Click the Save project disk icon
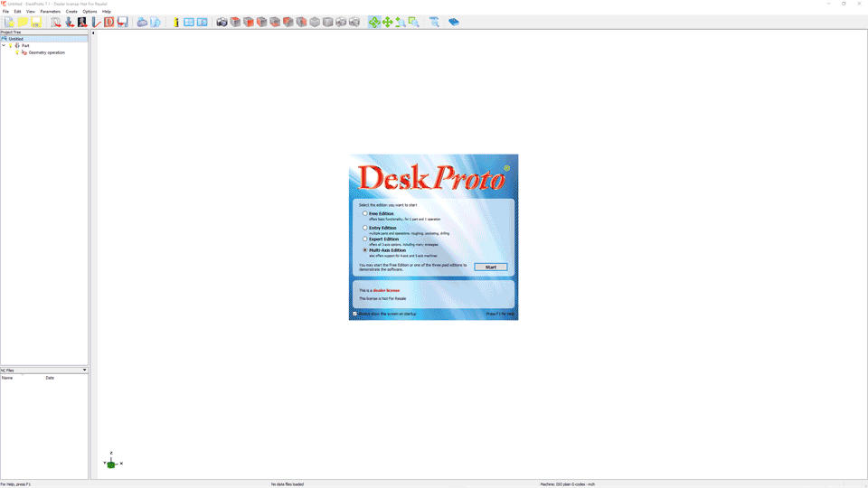This screenshot has height=488, width=868. [x=36, y=22]
